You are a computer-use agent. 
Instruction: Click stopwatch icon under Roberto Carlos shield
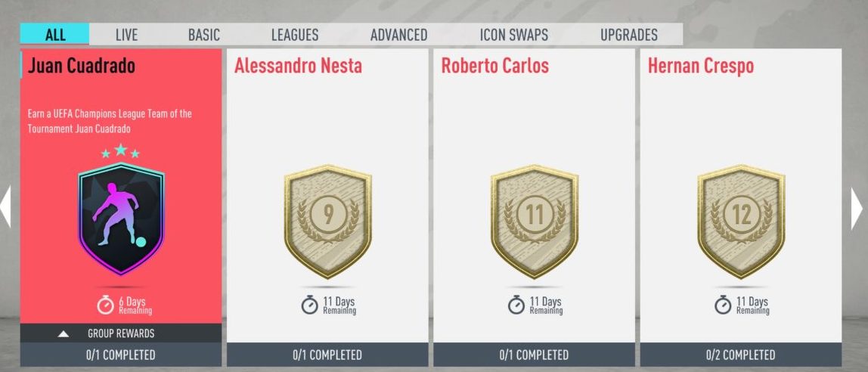tap(516, 305)
